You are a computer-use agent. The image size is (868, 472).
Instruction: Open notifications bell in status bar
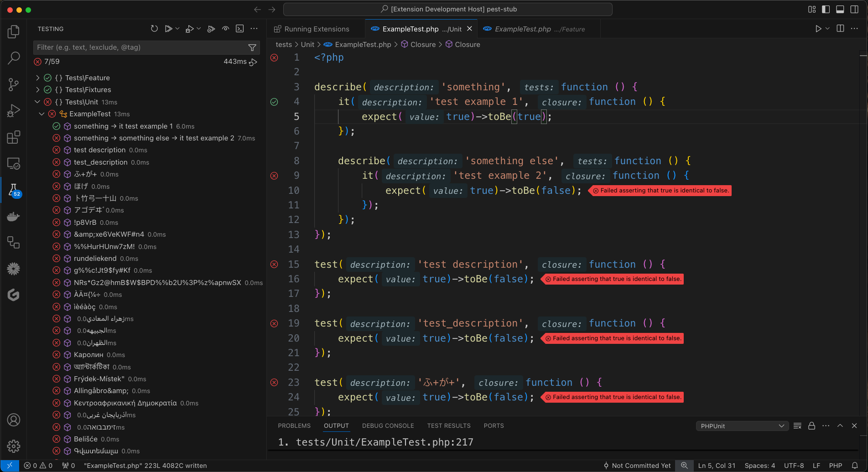(855, 466)
